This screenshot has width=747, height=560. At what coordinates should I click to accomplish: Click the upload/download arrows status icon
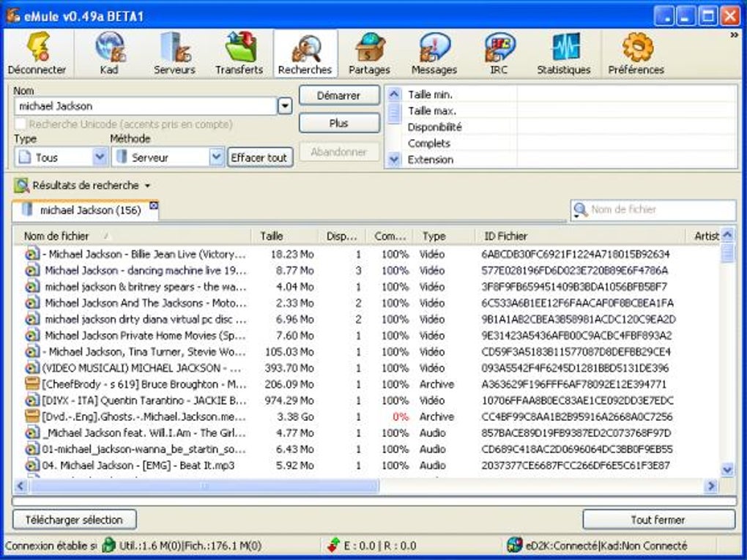(333, 545)
